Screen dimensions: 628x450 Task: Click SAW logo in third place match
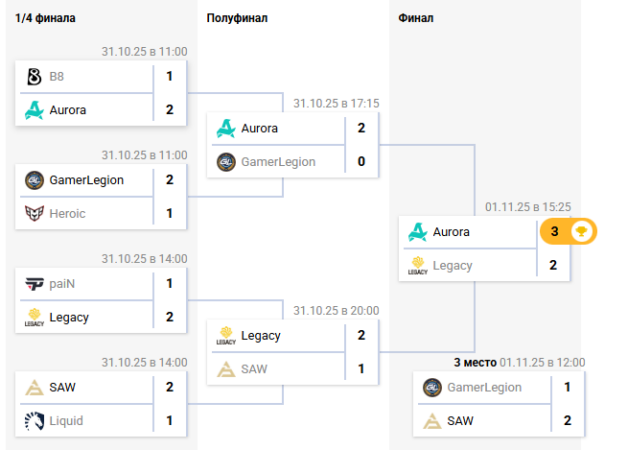[432, 421]
